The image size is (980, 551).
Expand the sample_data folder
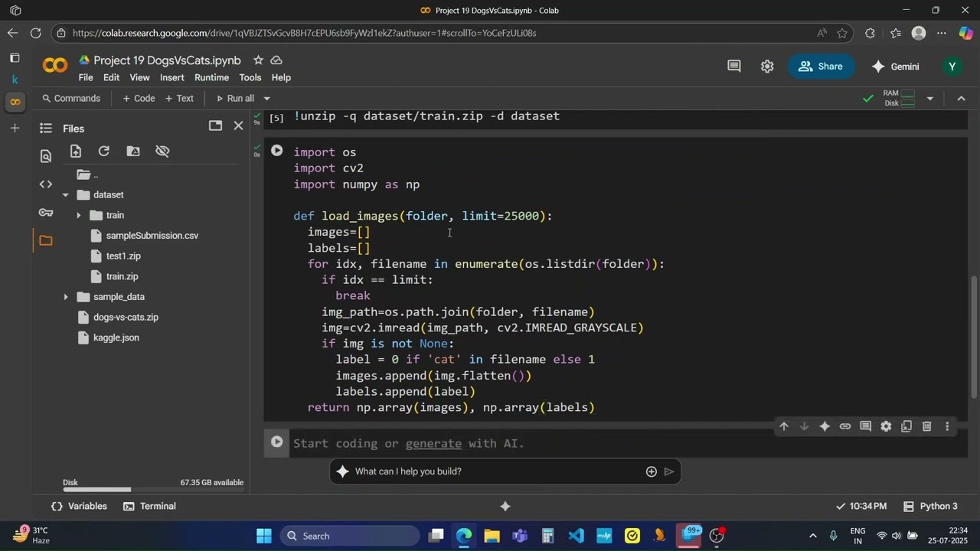pyautogui.click(x=65, y=297)
